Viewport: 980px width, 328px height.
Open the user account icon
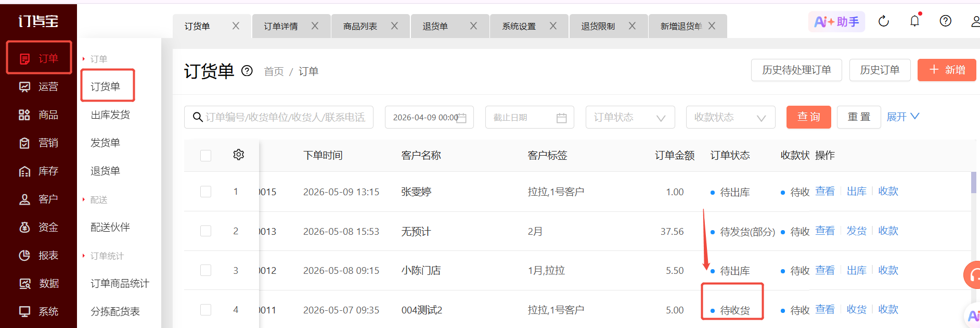975,21
